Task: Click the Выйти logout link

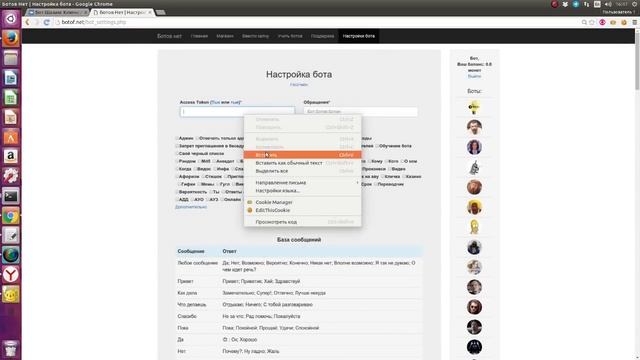Action: tap(474, 76)
